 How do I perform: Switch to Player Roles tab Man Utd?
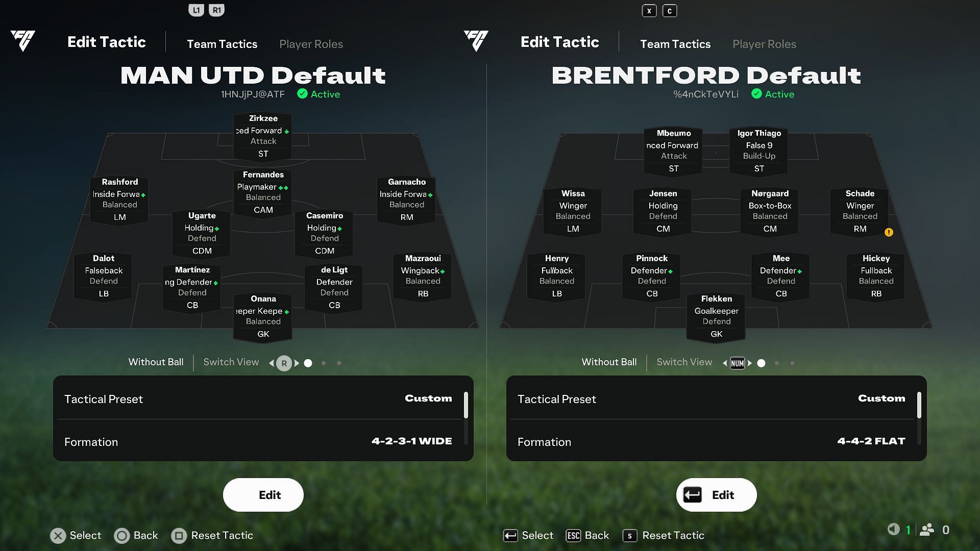(311, 44)
